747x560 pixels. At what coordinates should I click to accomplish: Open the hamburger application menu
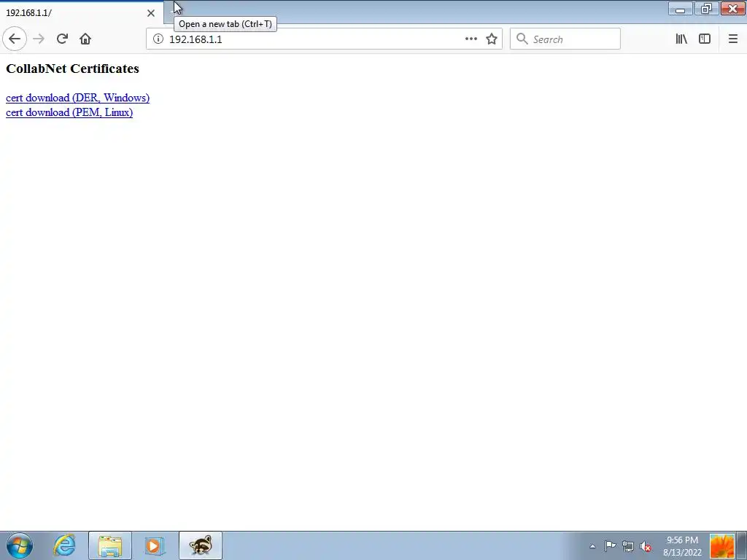click(x=732, y=39)
